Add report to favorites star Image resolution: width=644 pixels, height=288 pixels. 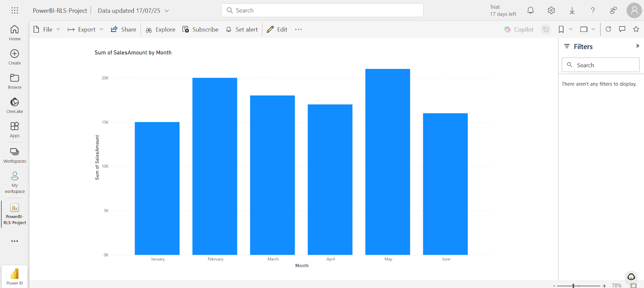pyautogui.click(x=636, y=29)
